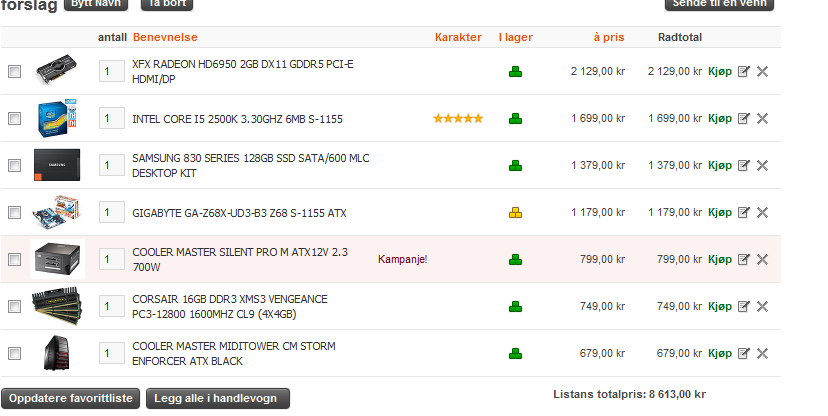Edit note icon for Corsair 16GB DDR3 row
The width and height of the screenshot is (828, 416).
[x=744, y=306]
